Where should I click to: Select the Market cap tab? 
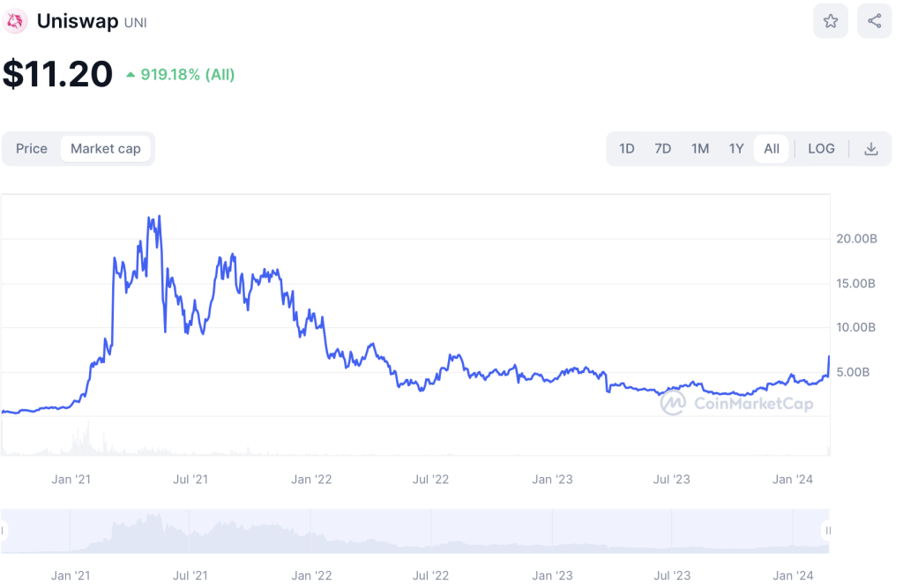tap(106, 149)
